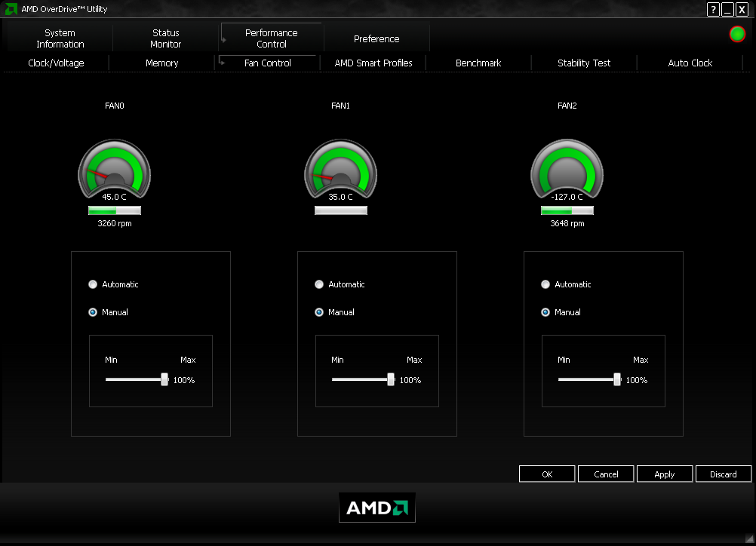Click the FAN1 speed slider handle

391,379
